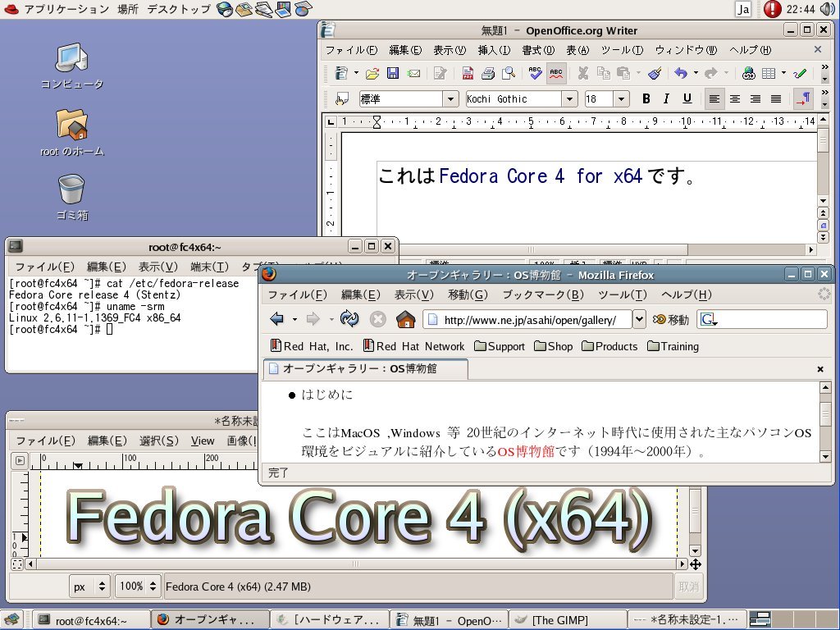Go back with Firefox's Back arrow

(277, 320)
